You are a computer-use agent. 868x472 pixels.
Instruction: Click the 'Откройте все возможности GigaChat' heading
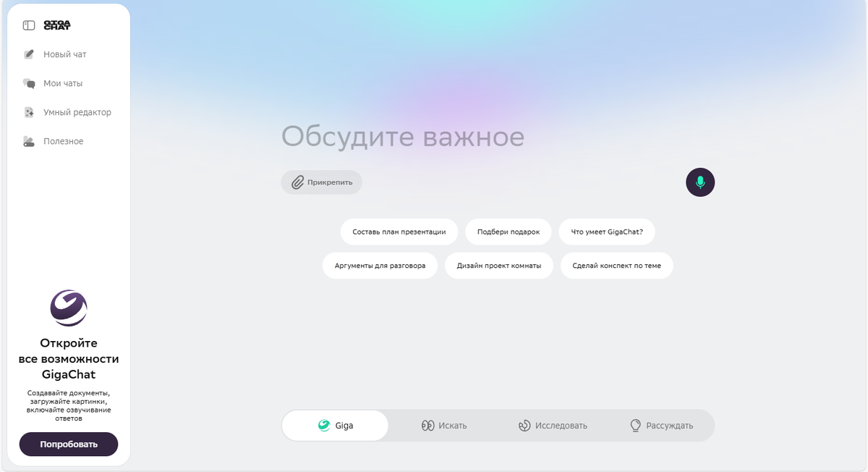point(69,359)
